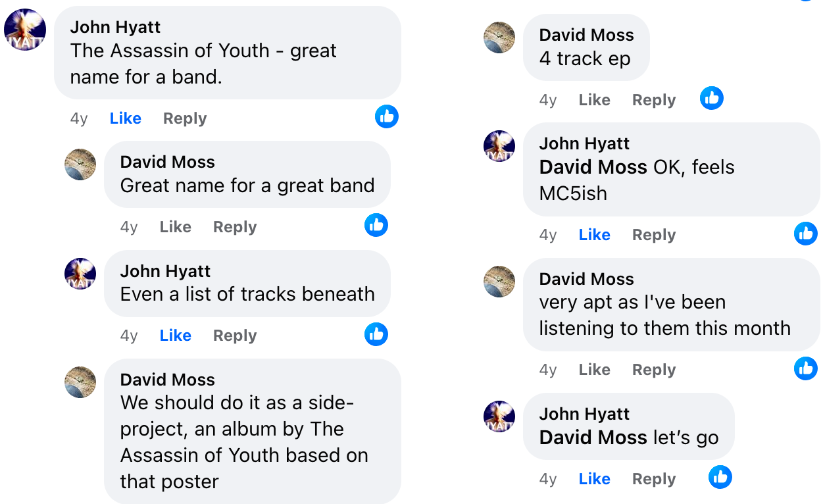823x504 pixels.
Task: Reply to the '4 track ep' comment
Action: point(654,100)
